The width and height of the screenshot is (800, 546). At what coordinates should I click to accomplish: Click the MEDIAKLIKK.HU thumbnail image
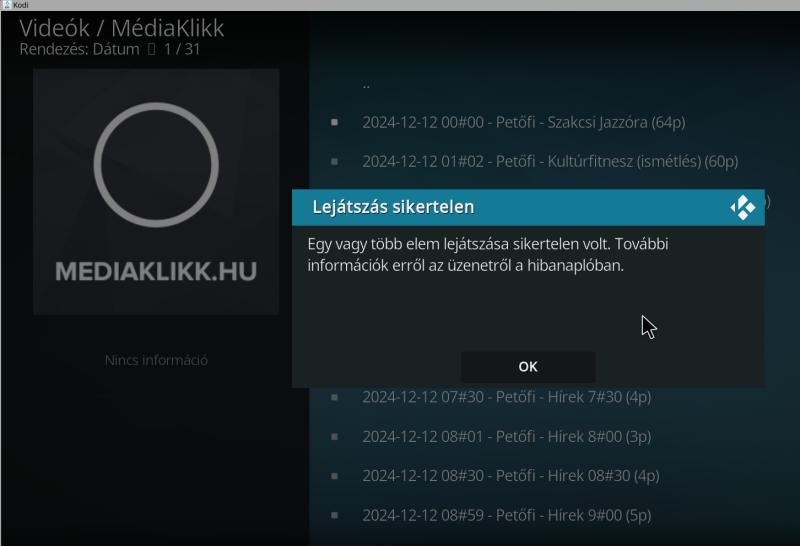[156, 192]
